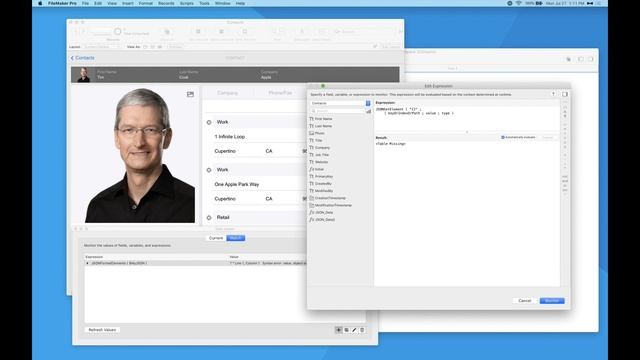The height and width of the screenshot is (360, 640).
Task: Delete expression trash icon in Data Viewer
Action: click(x=362, y=330)
